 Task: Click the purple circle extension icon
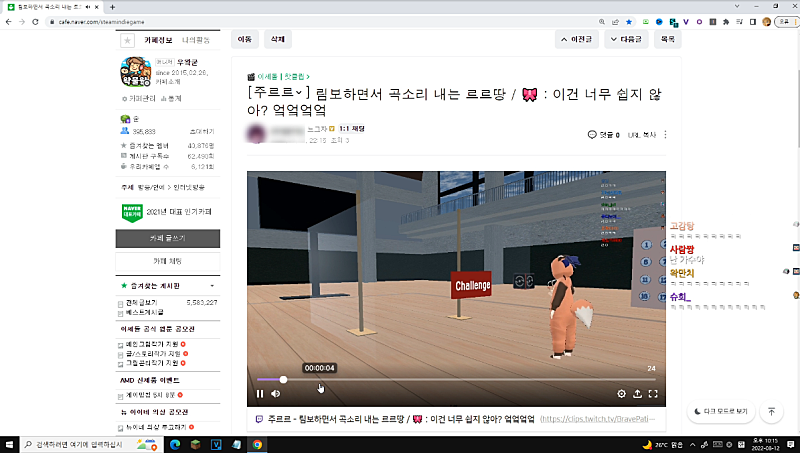click(x=699, y=22)
